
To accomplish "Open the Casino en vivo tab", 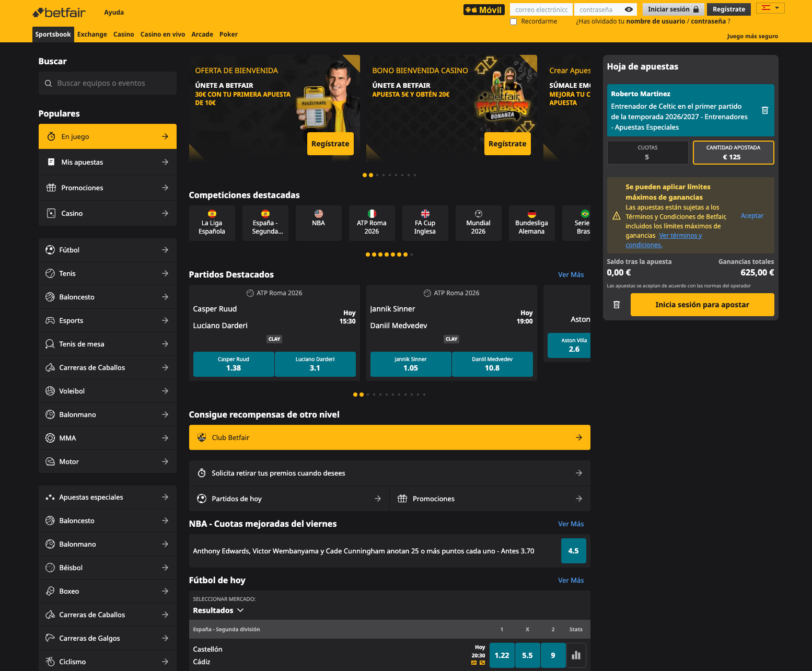I will click(163, 34).
